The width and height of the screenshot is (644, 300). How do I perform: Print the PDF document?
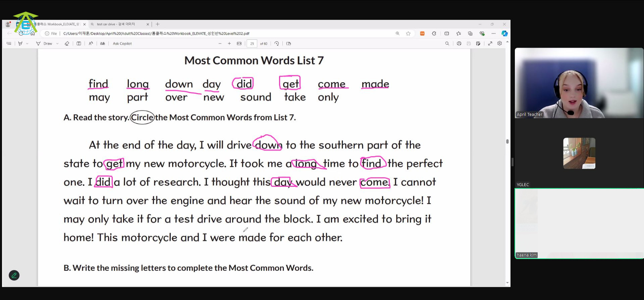[x=459, y=44]
